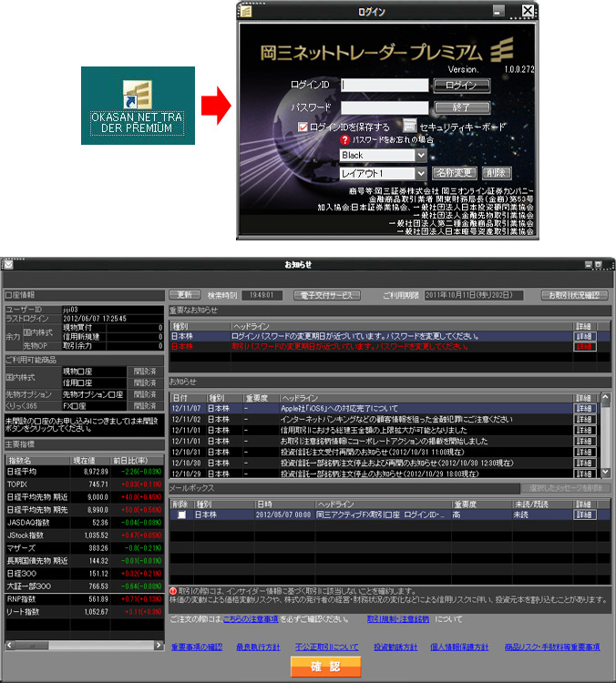Select the JASDAQ指数 index row
Screen dimensions: 616x683
click(84, 523)
